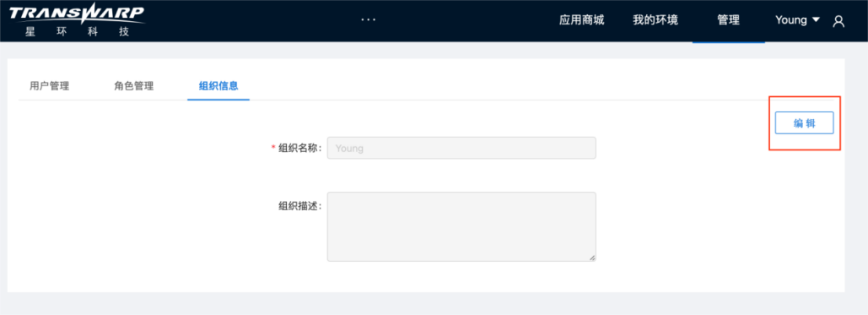Click inside the 组织描述 text area

[461, 226]
